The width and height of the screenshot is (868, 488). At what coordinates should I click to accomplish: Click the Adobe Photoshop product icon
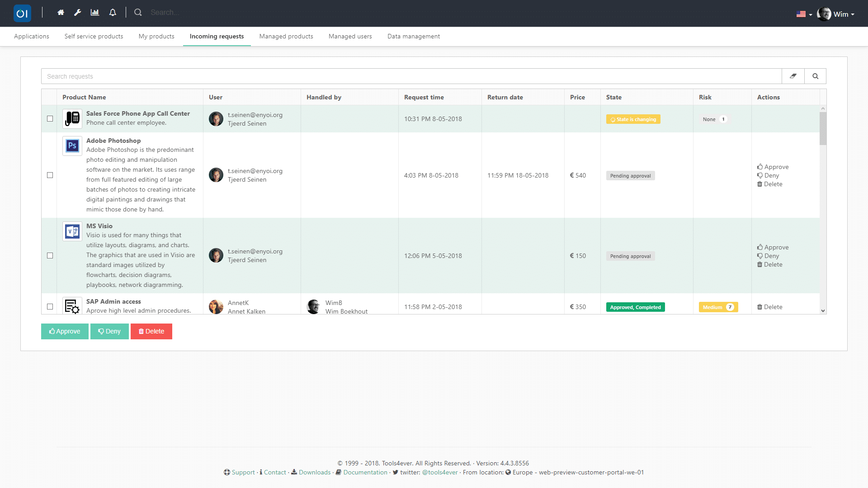pyautogui.click(x=72, y=146)
